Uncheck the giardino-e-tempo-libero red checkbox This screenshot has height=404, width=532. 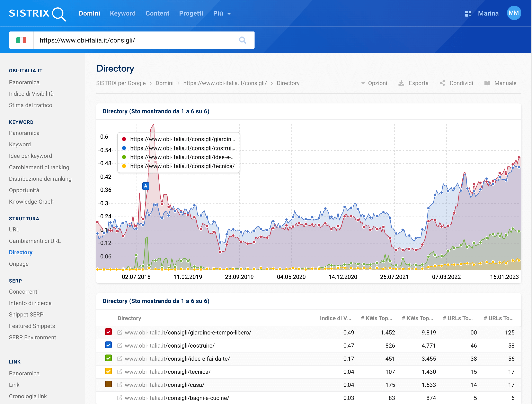(x=108, y=332)
